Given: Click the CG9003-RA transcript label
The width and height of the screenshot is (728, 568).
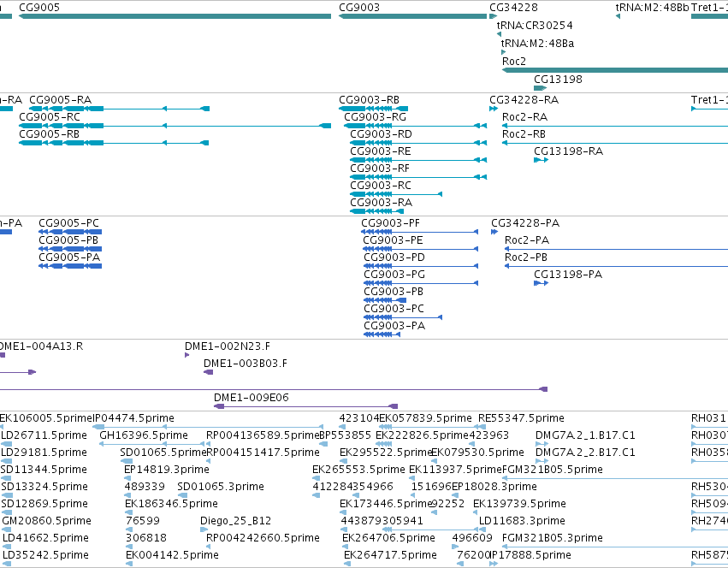Looking at the screenshot, I should coord(381,203).
